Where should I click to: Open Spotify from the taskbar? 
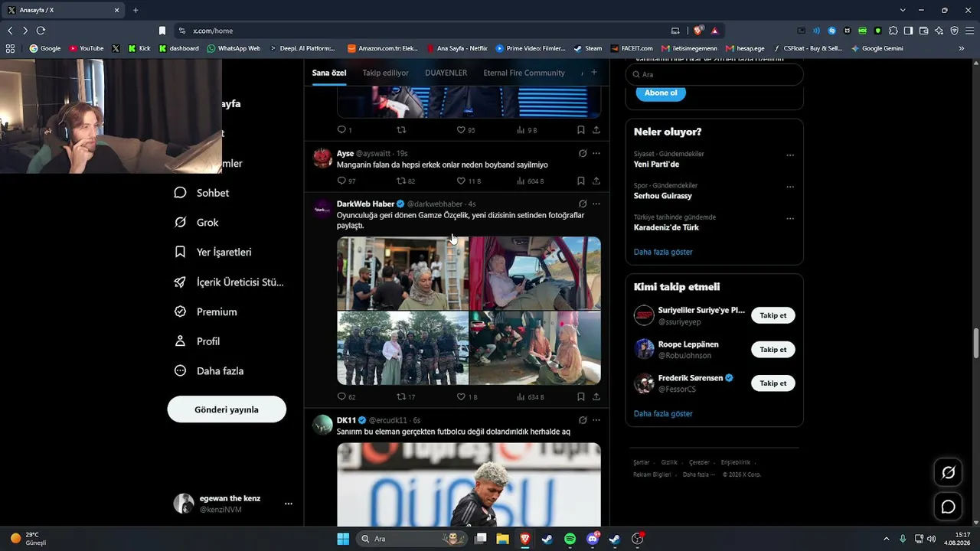pos(570,539)
